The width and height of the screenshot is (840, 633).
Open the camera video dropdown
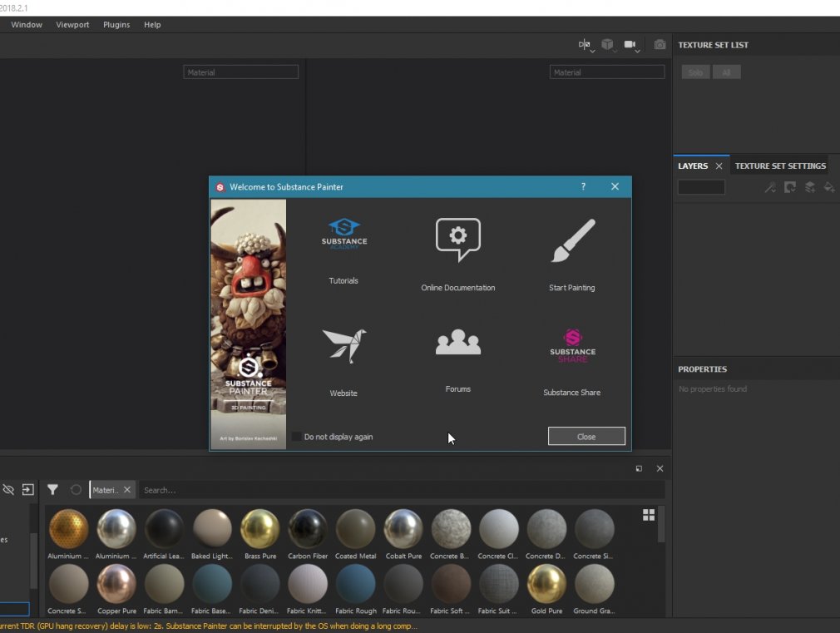point(630,44)
